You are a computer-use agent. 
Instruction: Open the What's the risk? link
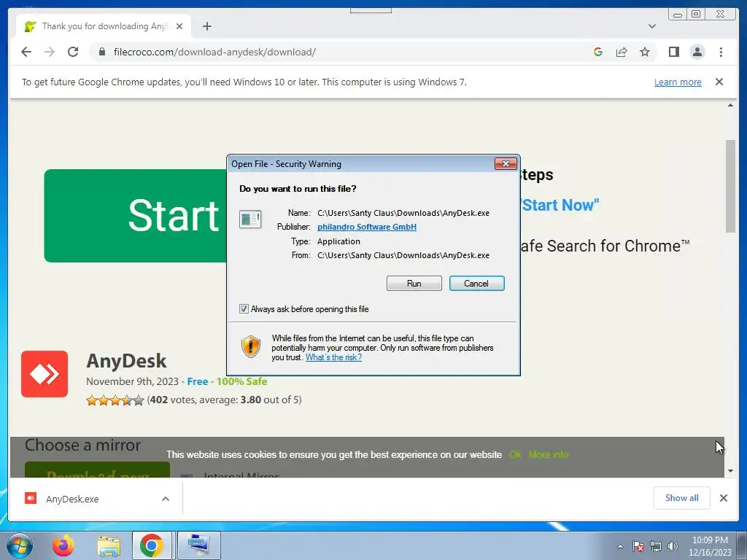pos(333,357)
